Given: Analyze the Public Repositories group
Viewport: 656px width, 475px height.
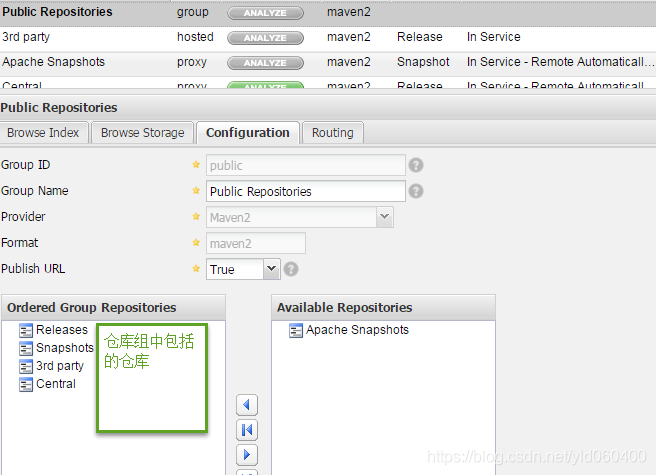Looking at the screenshot, I should [x=265, y=13].
